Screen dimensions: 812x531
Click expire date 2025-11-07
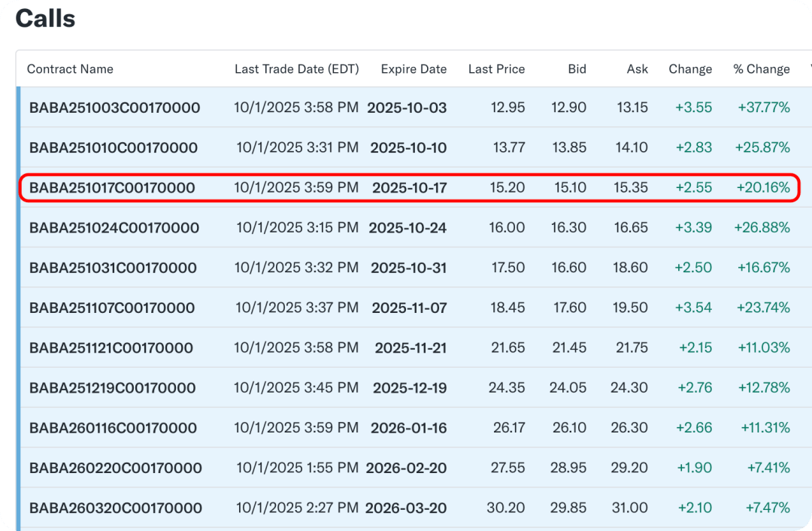(x=409, y=308)
